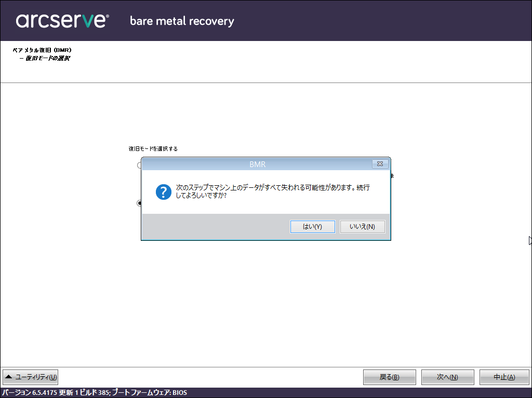Click the data loss warning message text
Image resolution: width=532 pixels, height=398 pixels.
pyautogui.click(x=272, y=191)
